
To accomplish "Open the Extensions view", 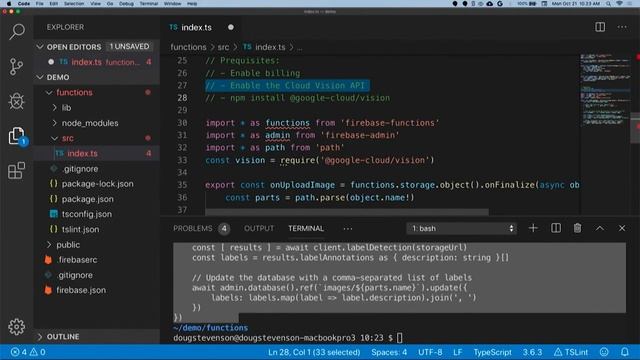I will 17,171.
